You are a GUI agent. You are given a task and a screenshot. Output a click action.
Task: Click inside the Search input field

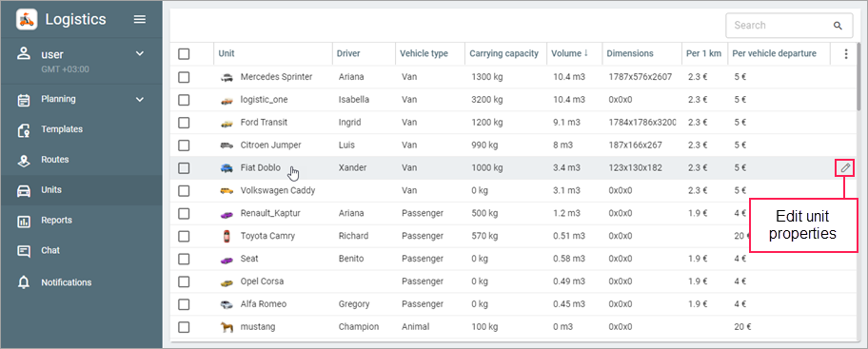781,26
